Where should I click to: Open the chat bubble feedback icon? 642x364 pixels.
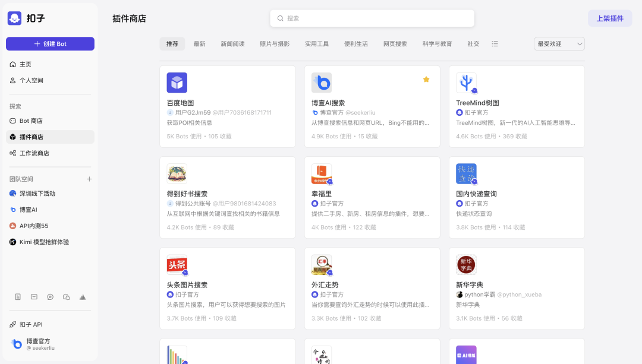point(51,297)
